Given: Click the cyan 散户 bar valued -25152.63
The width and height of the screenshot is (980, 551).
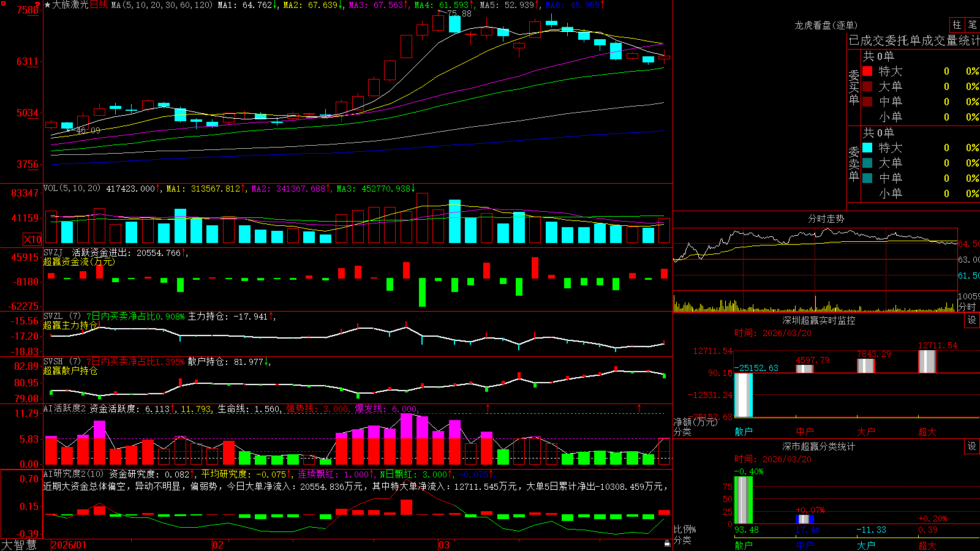Looking at the screenshot, I should coord(744,395).
